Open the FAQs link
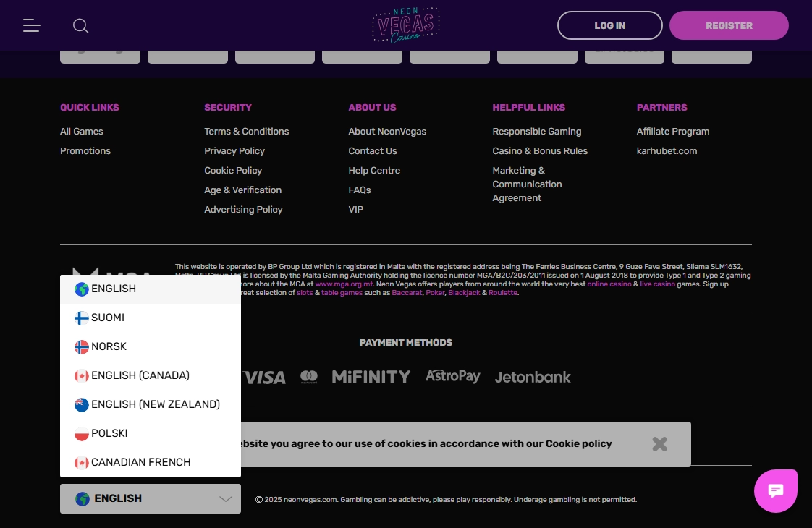This screenshot has width=812, height=528. click(x=360, y=190)
